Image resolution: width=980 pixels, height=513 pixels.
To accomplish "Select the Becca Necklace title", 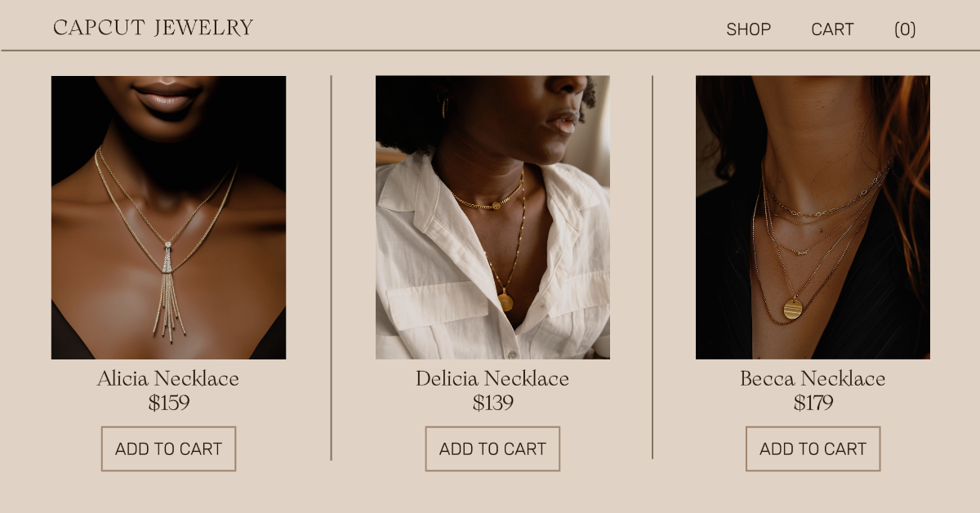I will point(813,379).
